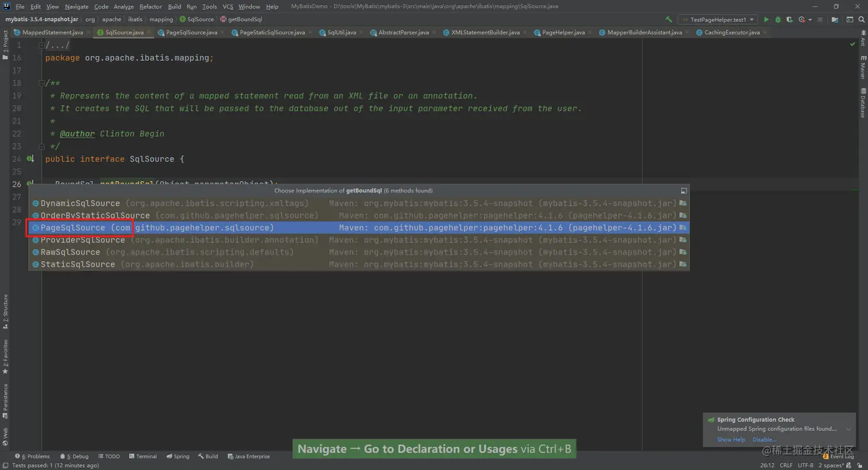Select OrderByStaticSqlSource implementation in popup
The width and height of the screenshot is (868, 470).
coord(359,215)
